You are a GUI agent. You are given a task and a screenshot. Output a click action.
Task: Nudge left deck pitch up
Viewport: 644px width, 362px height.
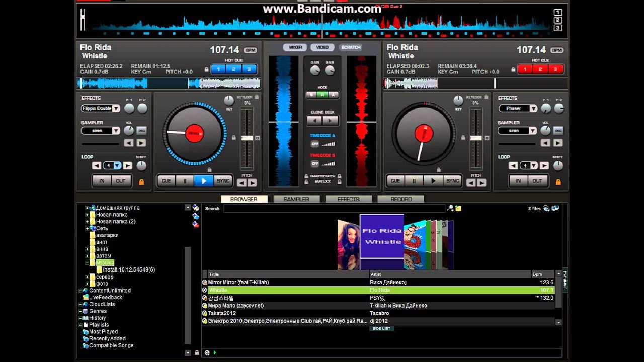point(252,183)
